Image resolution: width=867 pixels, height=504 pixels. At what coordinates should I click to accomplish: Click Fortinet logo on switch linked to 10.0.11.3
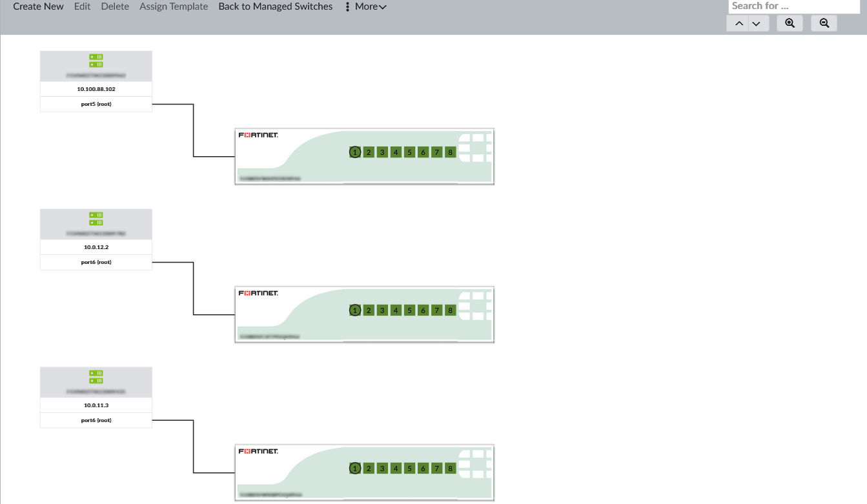click(258, 451)
